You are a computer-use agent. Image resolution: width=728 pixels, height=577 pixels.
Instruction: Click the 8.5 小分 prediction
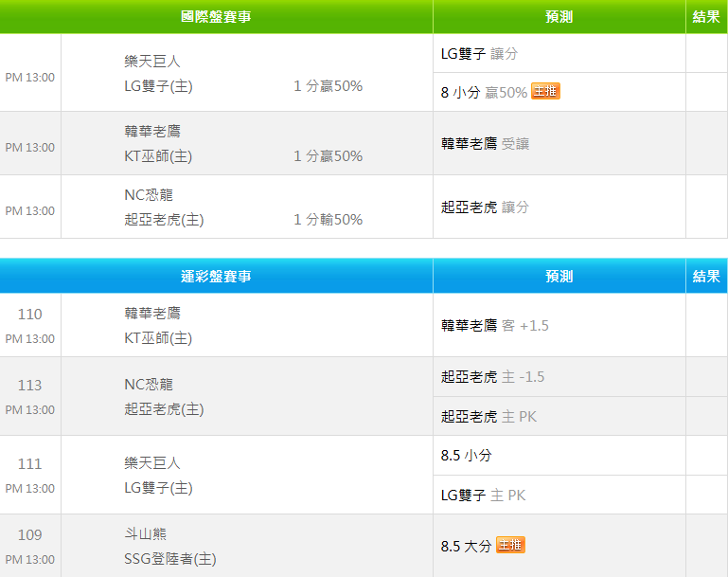point(466,456)
